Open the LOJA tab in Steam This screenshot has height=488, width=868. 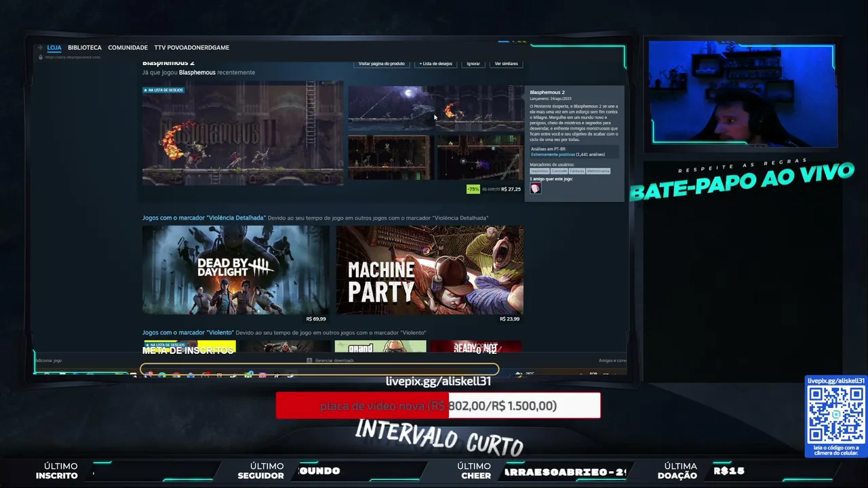tap(54, 47)
